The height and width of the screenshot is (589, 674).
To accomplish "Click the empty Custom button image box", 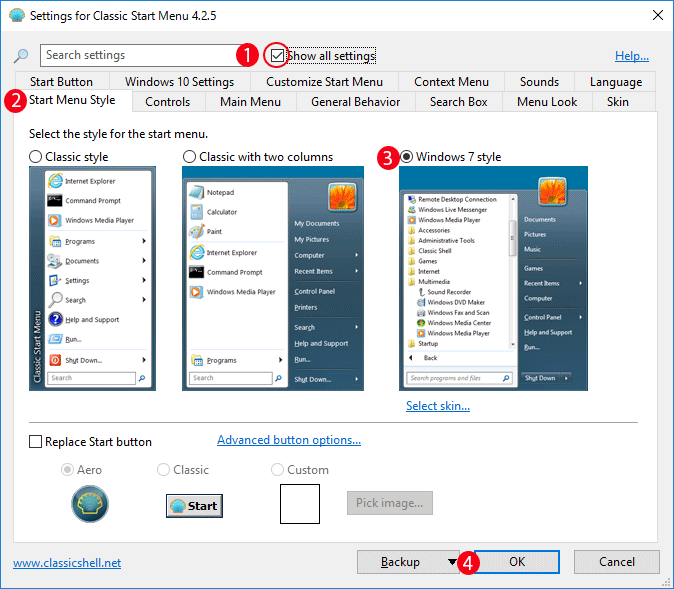I will tap(300, 504).
